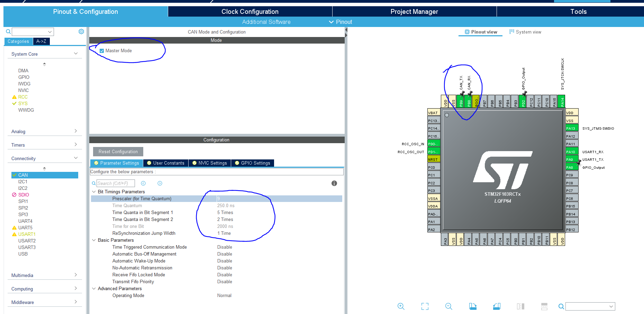
Task: Switch to System view
Action: pos(525,32)
